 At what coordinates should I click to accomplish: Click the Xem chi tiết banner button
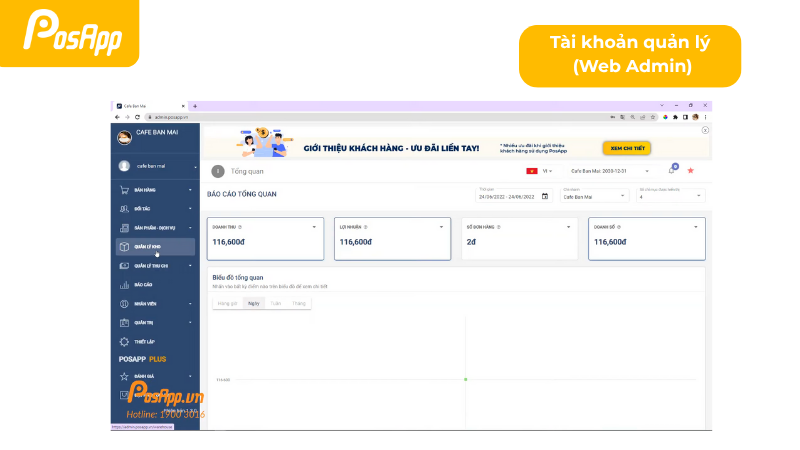[x=627, y=148]
